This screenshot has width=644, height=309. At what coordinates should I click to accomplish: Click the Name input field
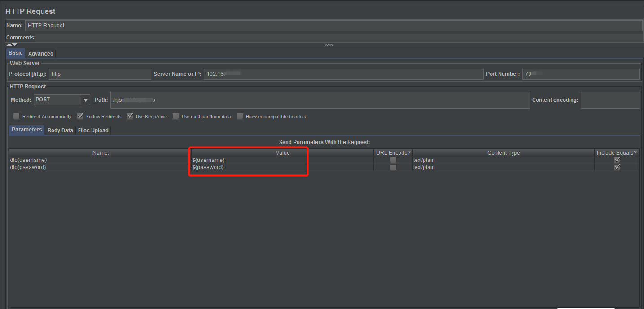333,26
